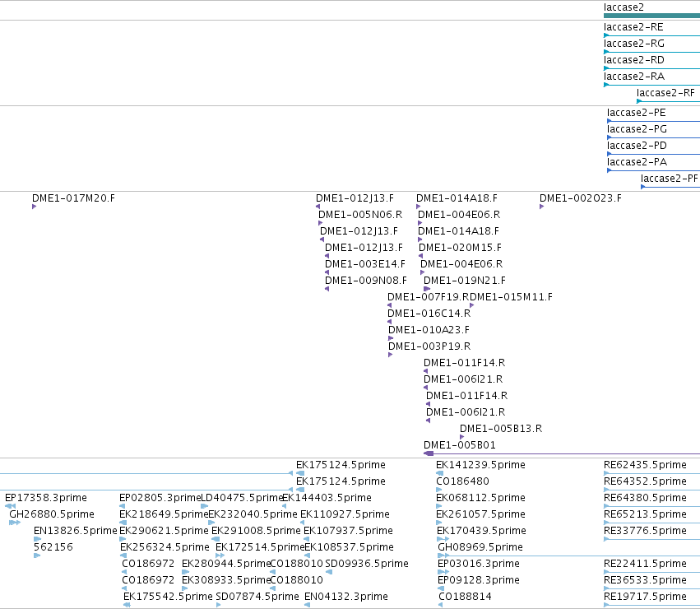Open the LD40475.5prime EST
This screenshot has width=700, height=609.
tap(242, 498)
